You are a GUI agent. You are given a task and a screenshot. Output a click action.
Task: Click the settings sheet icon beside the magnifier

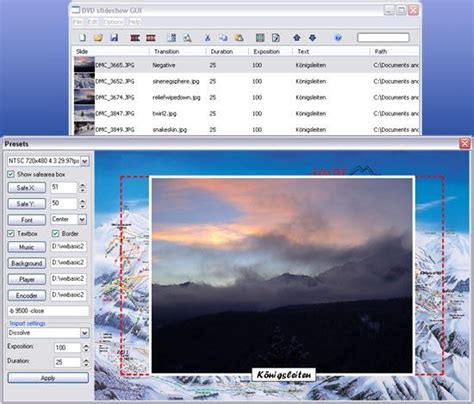point(172,38)
